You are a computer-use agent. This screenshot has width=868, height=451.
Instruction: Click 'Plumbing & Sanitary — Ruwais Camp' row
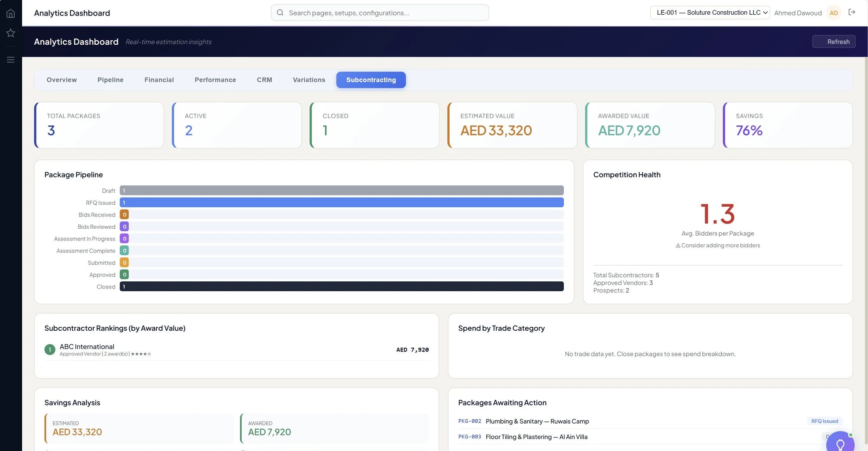[x=650, y=421]
